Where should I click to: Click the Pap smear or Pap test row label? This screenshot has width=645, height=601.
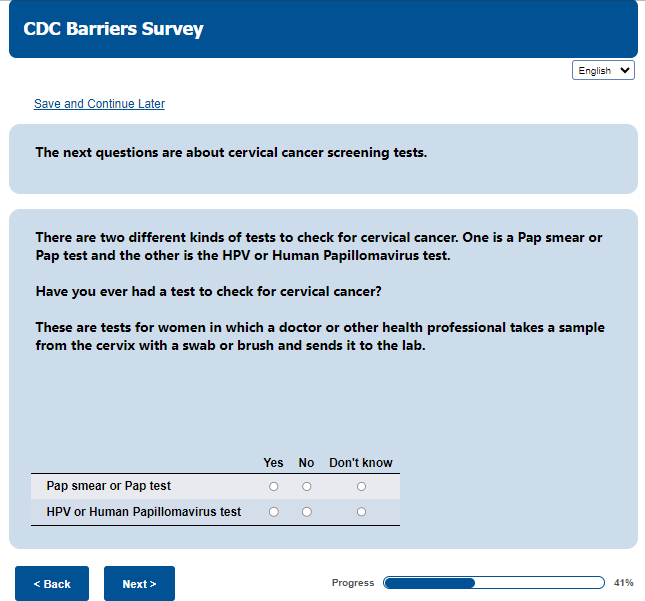(108, 486)
